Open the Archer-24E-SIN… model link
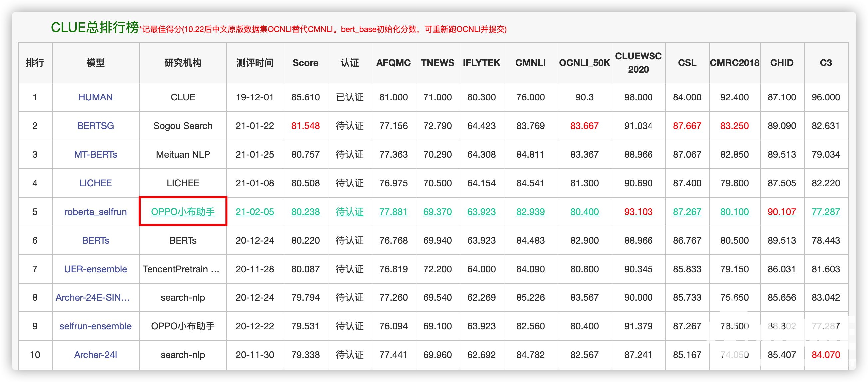The width and height of the screenshot is (868, 382). 93,297
